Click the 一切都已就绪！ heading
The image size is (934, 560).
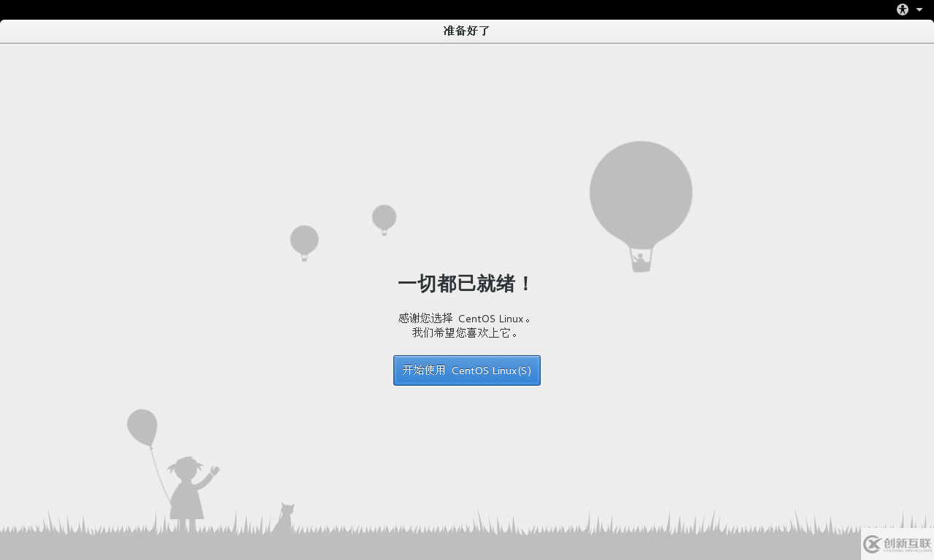click(x=466, y=284)
